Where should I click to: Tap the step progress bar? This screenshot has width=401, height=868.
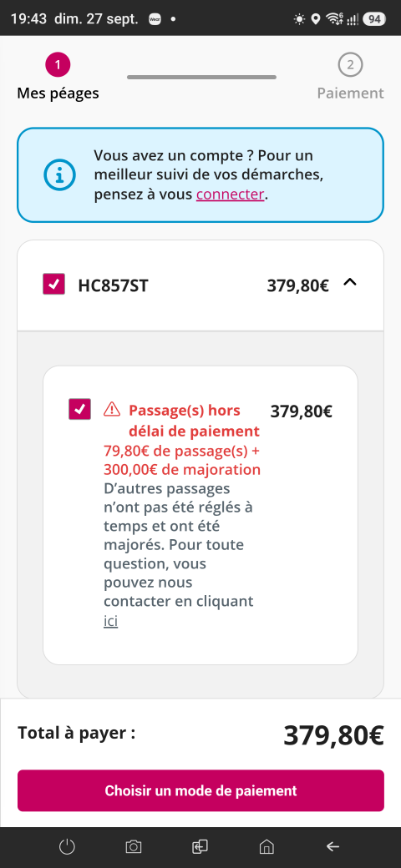(201, 77)
